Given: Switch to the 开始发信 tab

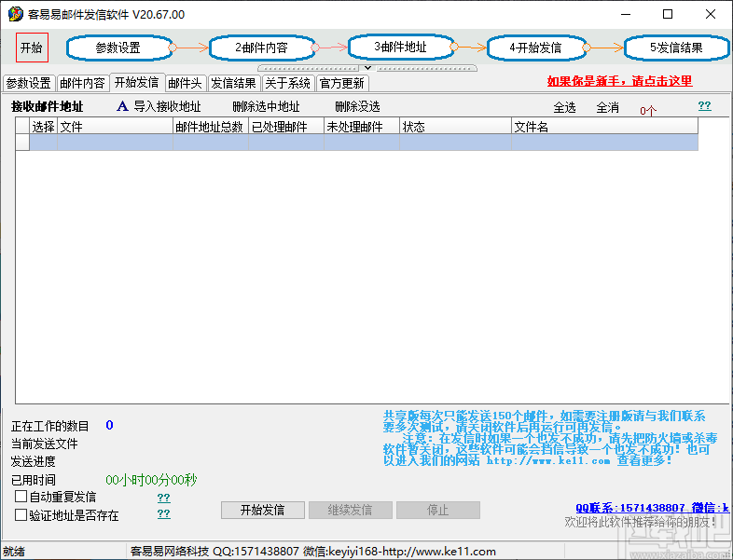Looking at the screenshot, I should click(x=136, y=82).
